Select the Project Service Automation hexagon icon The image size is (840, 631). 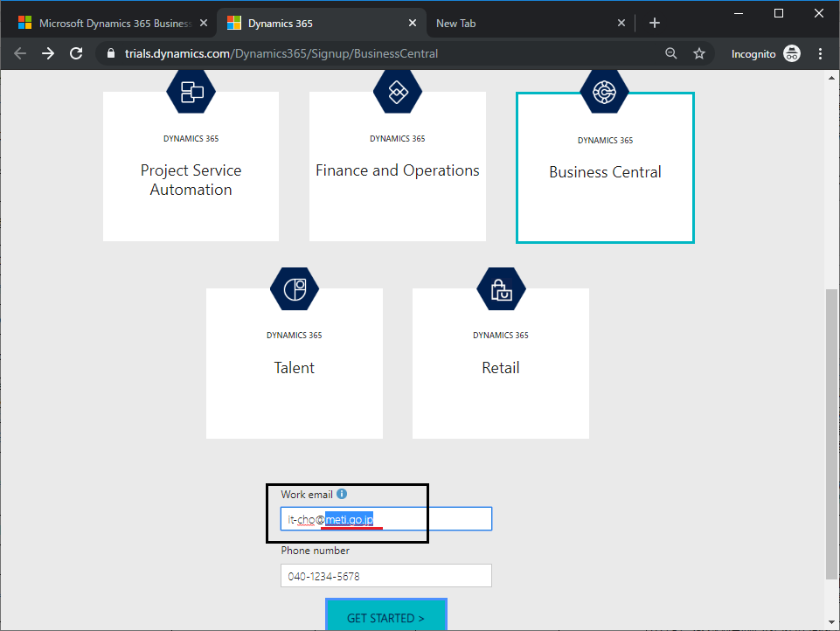191,92
